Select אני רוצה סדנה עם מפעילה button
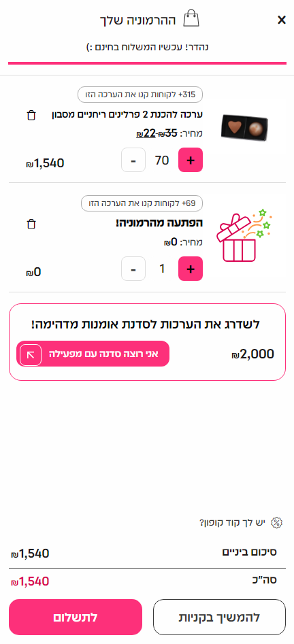The height and width of the screenshot is (644, 294). click(x=93, y=354)
